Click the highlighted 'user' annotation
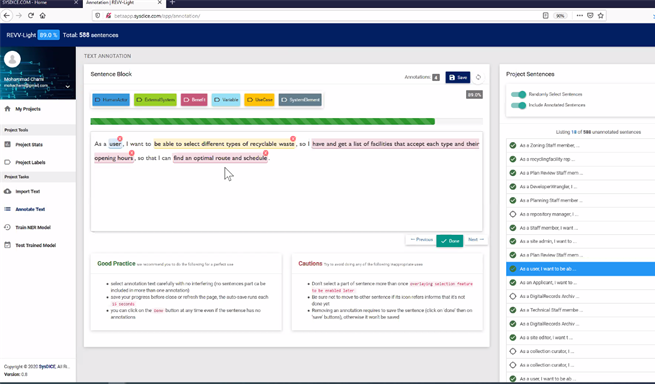 point(115,144)
